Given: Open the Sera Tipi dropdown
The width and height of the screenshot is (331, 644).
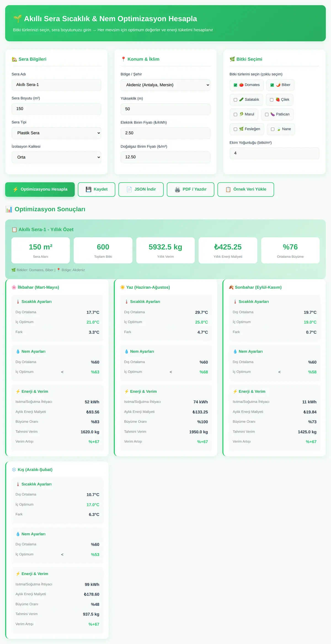Looking at the screenshot, I should (56, 133).
